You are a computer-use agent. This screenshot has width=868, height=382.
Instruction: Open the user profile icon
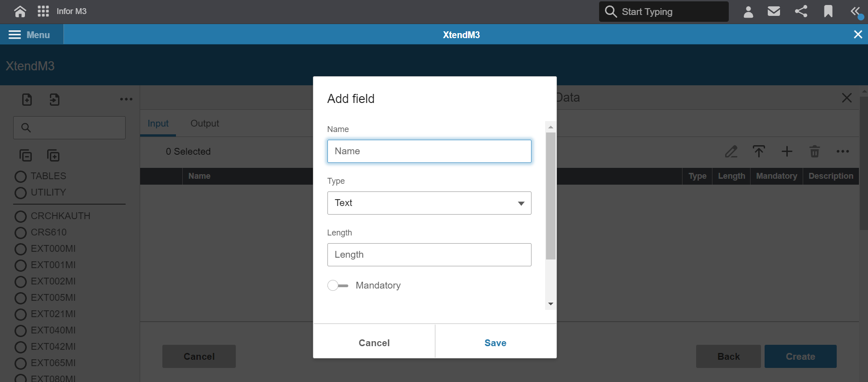point(748,11)
